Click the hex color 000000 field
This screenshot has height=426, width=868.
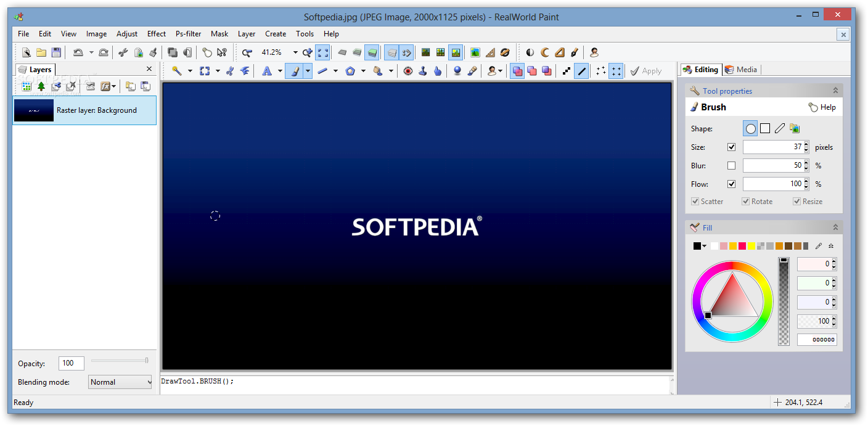tap(817, 340)
